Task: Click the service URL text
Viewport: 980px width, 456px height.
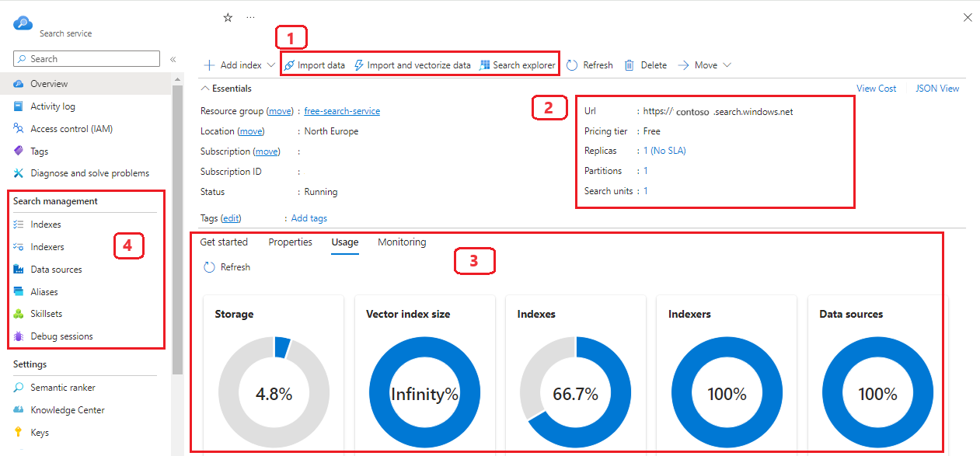Action: tap(718, 111)
